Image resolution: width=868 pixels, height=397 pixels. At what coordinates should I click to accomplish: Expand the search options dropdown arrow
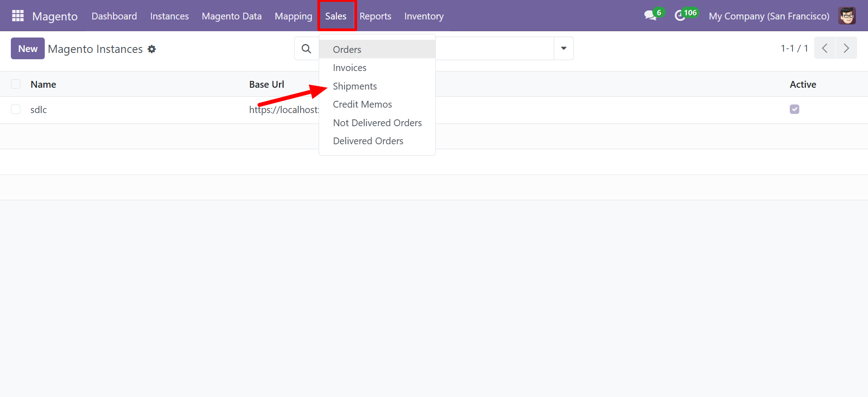tap(564, 48)
